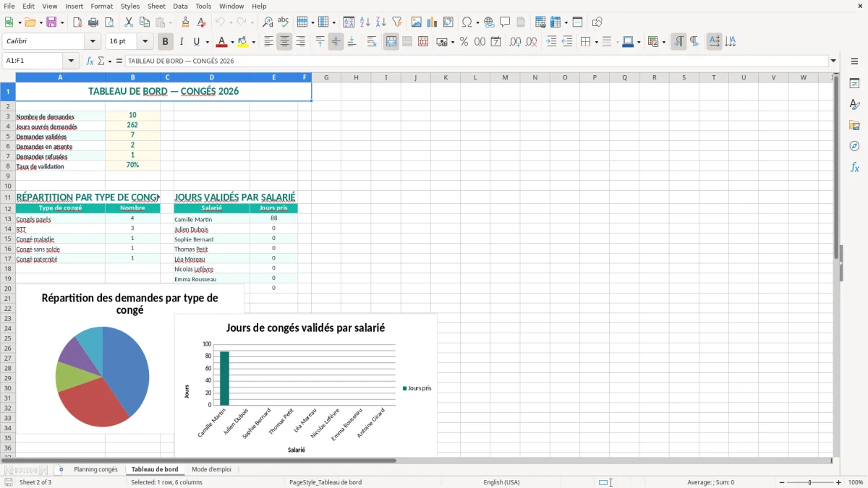This screenshot has width=868, height=488.
Task: Click the formula input line
Action: click(x=476, y=61)
